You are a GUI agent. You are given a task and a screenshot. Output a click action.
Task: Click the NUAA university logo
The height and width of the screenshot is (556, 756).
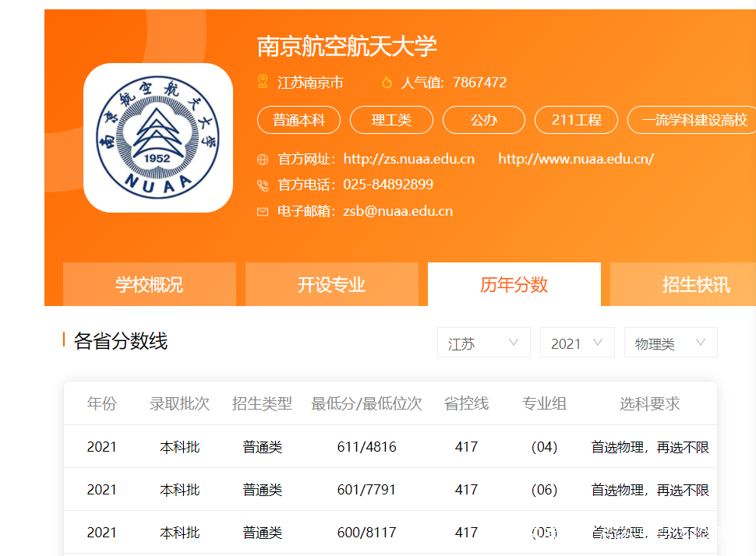pos(158,138)
